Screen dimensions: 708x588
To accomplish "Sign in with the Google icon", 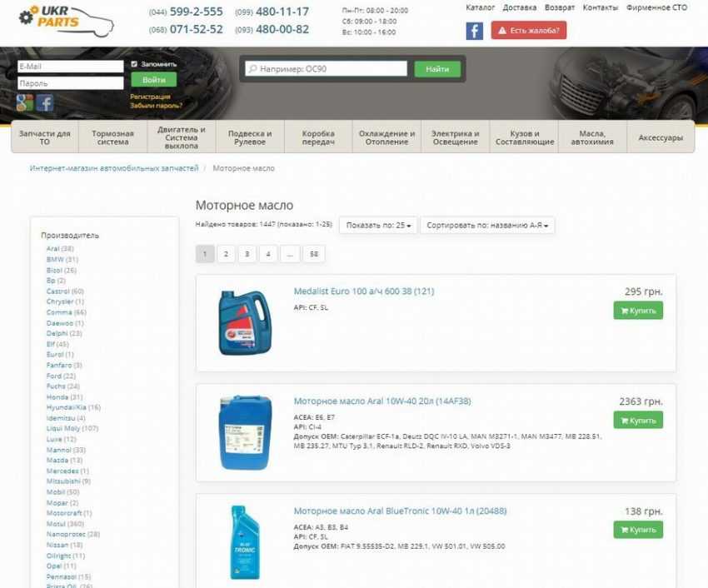I will tap(26, 102).
